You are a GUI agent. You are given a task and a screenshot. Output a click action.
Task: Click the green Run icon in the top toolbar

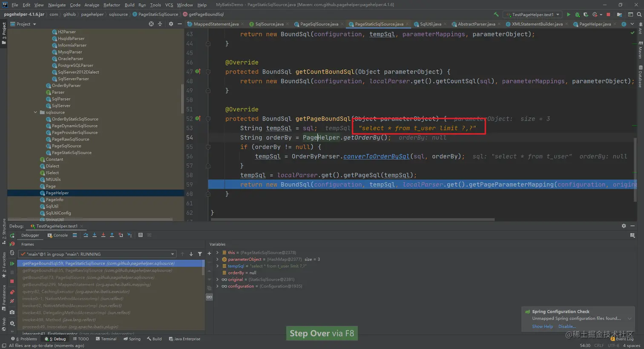click(569, 14)
